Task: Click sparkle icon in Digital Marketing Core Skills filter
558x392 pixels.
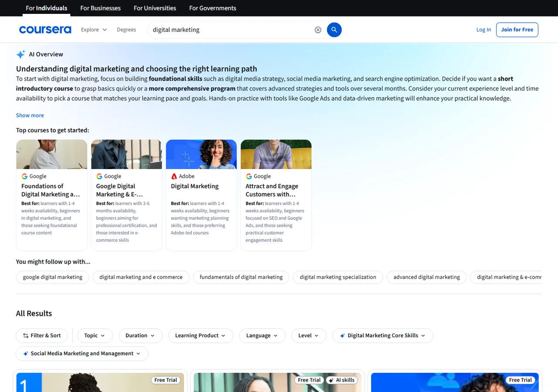Action: tap(342, 336)
